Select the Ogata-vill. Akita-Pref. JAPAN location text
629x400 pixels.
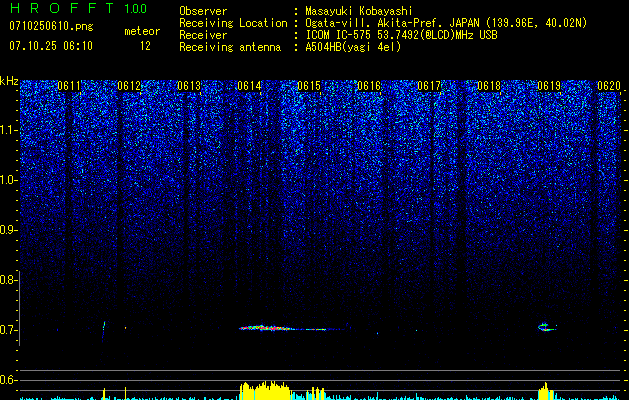point(446,23)
